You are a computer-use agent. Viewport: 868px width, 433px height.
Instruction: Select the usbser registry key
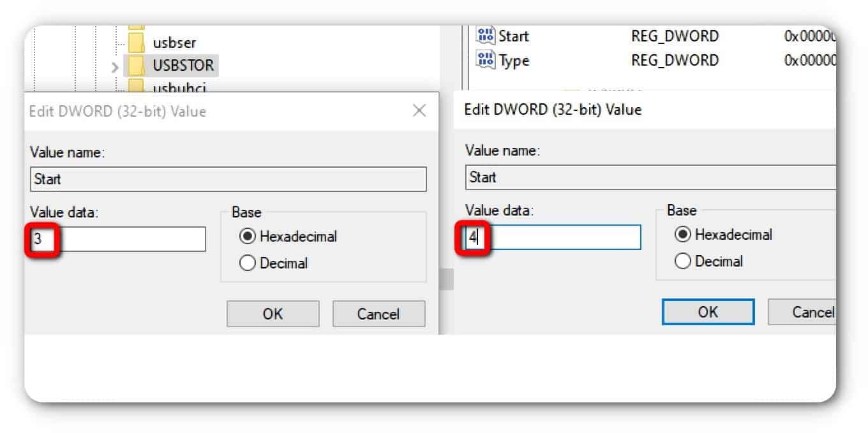coord(174,43)
